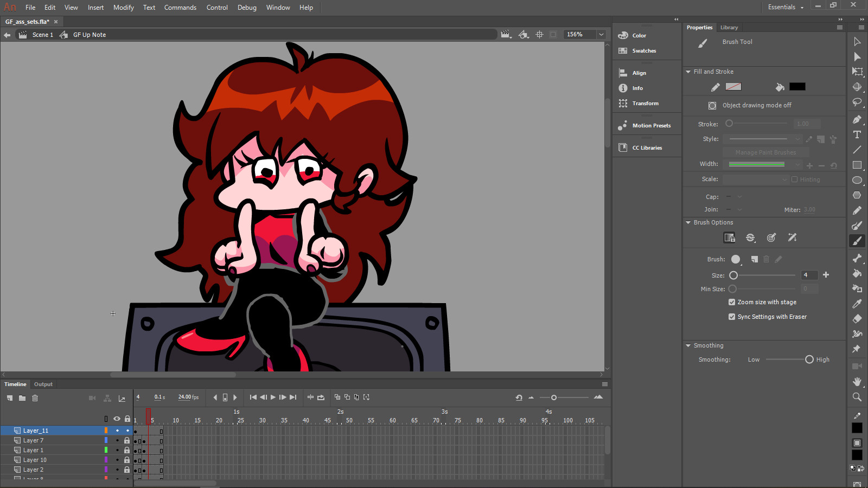Select the Text tool
Screen dimensions: 868x488
coord(857,134)
